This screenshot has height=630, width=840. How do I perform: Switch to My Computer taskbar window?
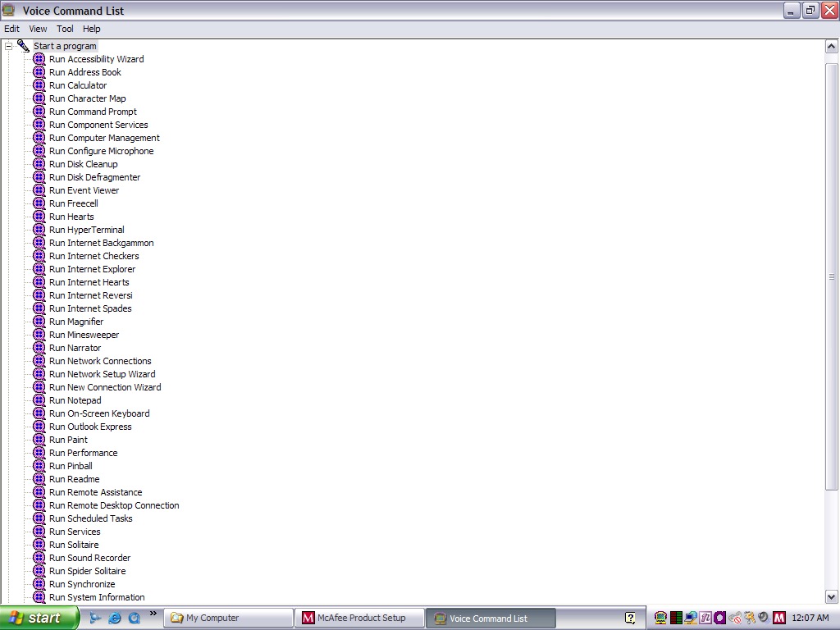(229, 618)
